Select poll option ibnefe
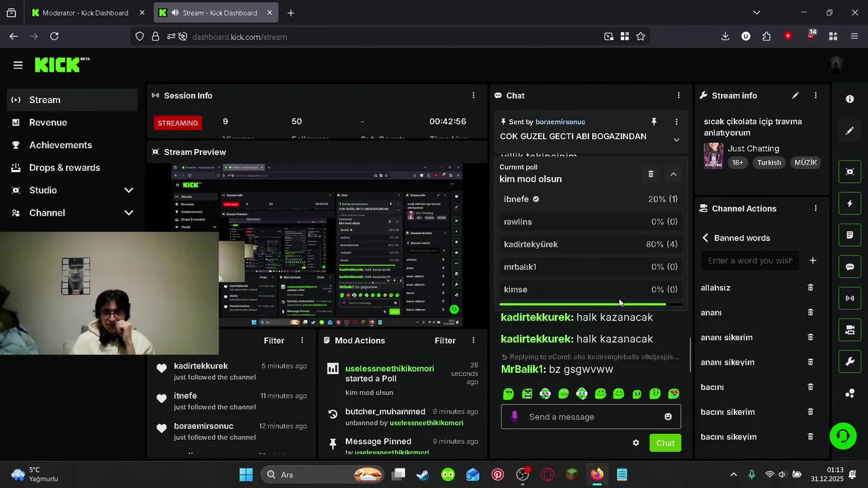Viewport: 868px width, 488px height. coord(591,199)
